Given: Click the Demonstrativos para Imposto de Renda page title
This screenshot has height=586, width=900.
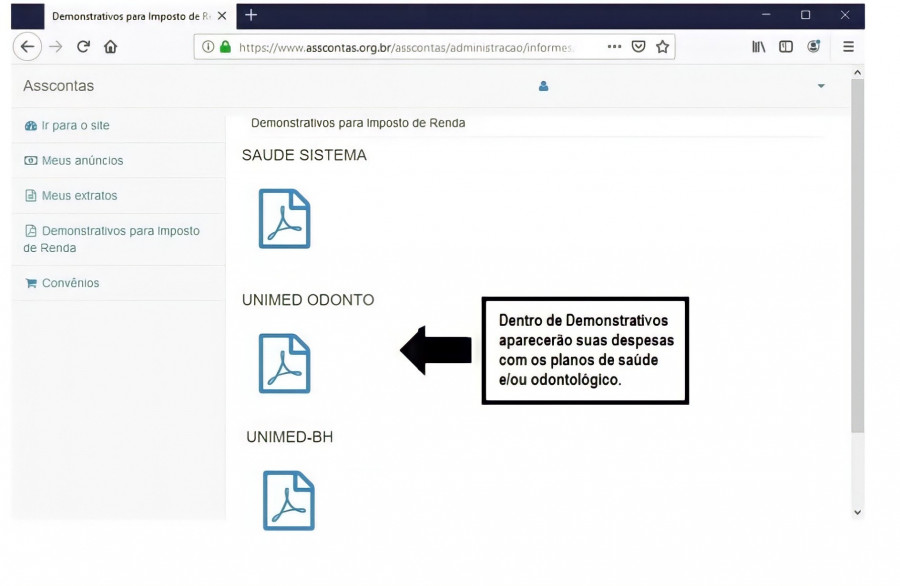Looking at the screenshot, I should click(358, 123).
